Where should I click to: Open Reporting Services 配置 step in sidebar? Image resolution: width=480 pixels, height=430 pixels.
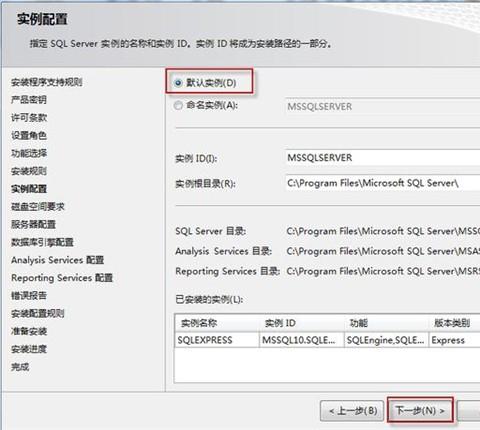(62, 278)
